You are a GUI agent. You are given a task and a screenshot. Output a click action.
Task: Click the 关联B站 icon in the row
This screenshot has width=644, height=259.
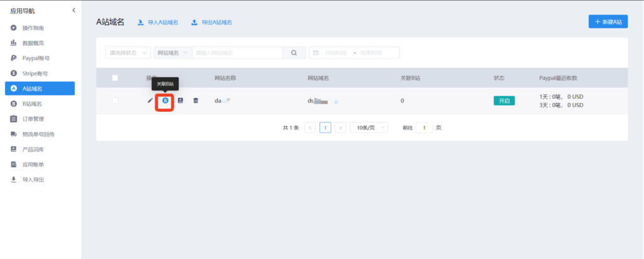coord(165,101)
